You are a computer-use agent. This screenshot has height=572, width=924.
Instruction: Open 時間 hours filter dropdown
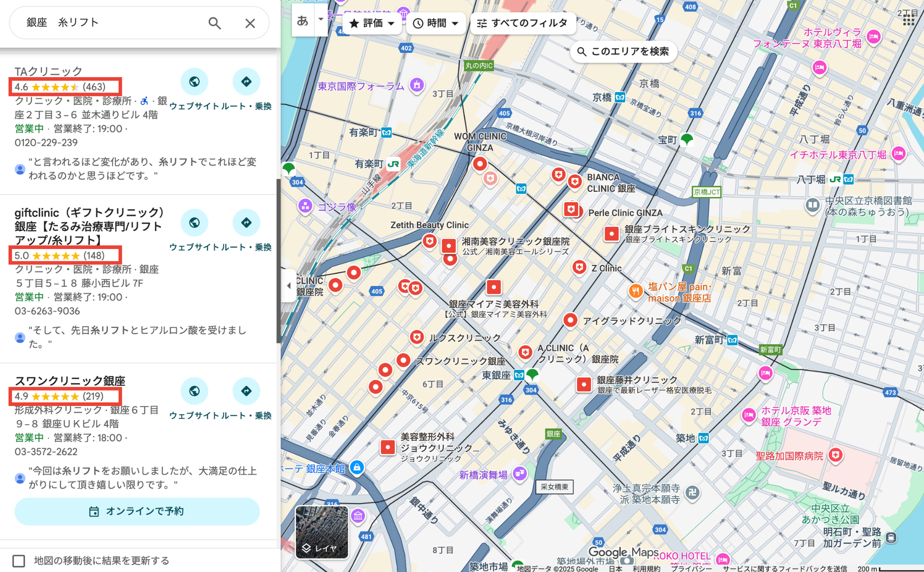point(436,23)
